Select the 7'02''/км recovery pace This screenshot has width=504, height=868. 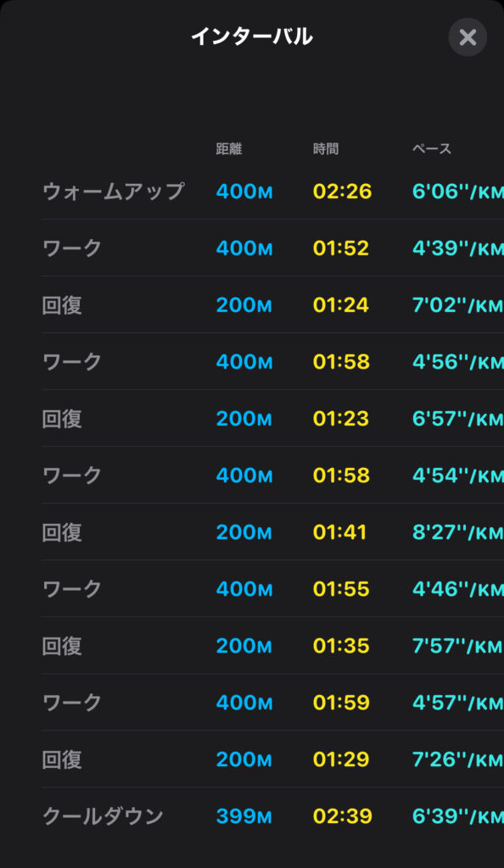tap(458, 305)
